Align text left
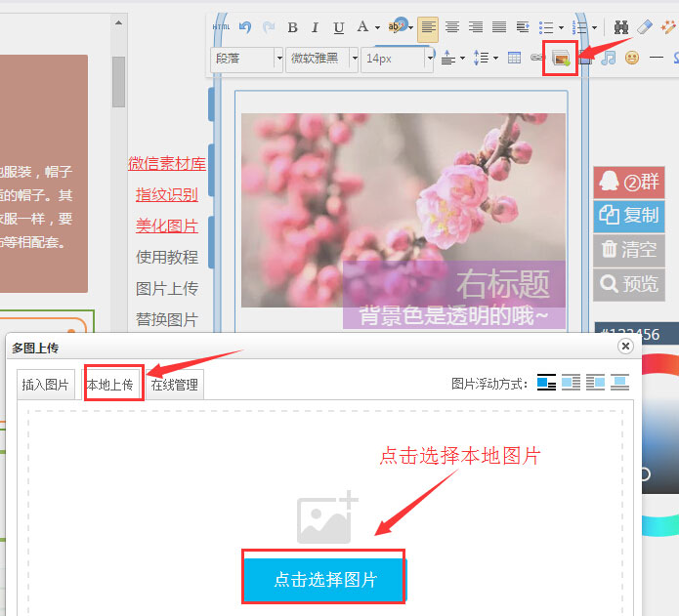 pos(428,28)
